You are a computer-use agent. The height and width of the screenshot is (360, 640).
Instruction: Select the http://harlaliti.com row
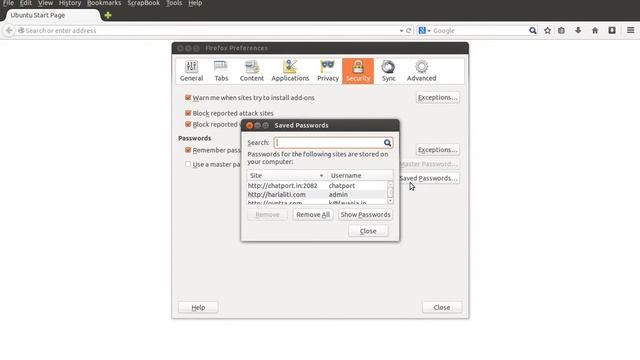[317, 195]
